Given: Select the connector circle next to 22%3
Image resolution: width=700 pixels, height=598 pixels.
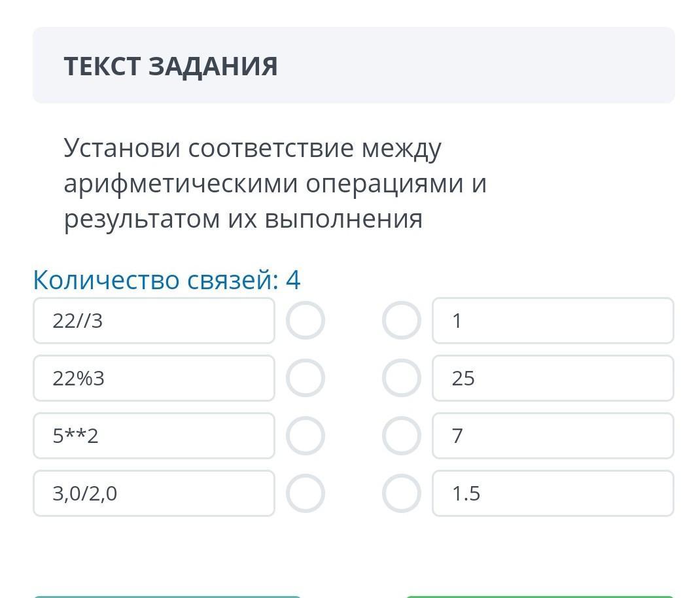Looking at the screenshot, I should tap(306, 378).
